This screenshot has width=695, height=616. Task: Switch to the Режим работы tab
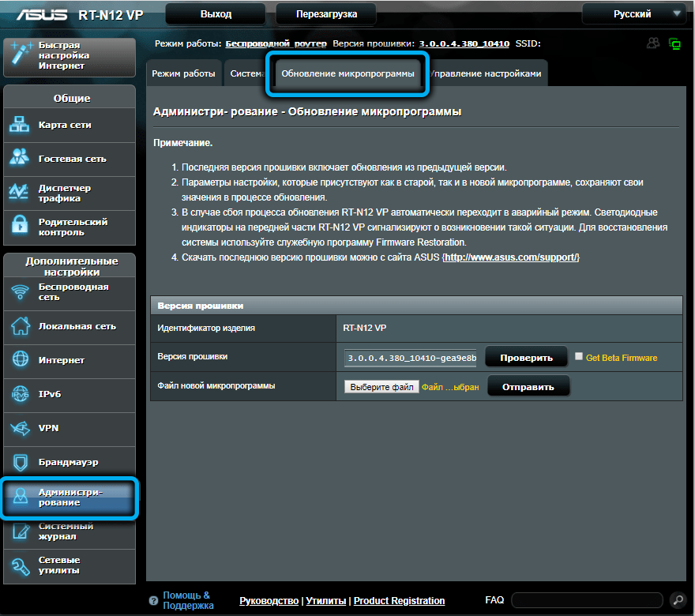[x=183, y=73]
